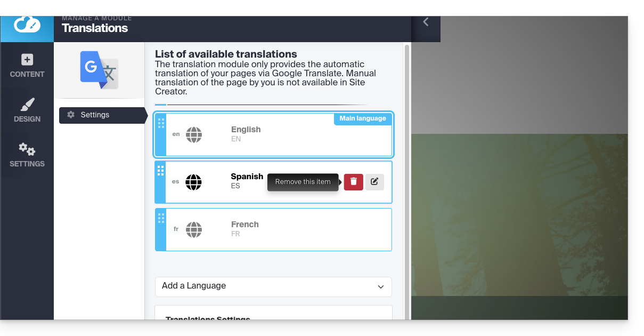Click the cloud brush logo icon

pos(27,25)
